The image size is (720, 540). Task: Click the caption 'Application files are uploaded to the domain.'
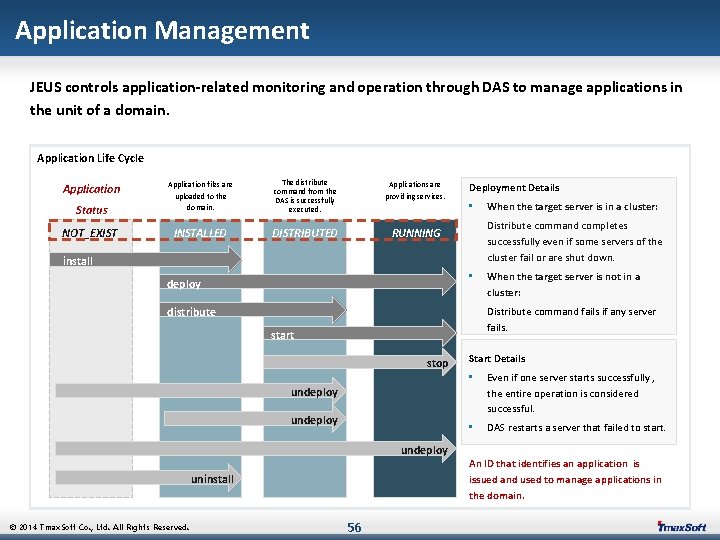click(200, 196)
